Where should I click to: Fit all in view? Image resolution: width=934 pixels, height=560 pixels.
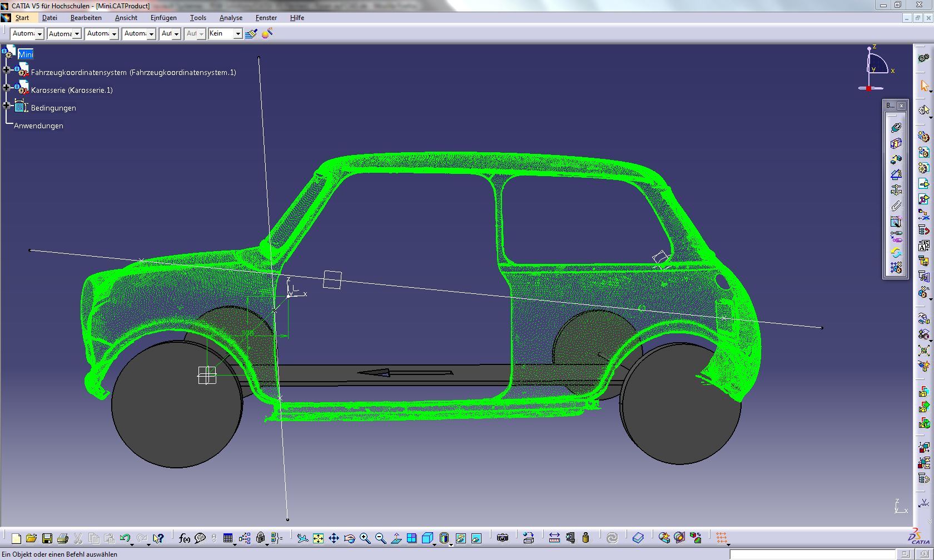point(318,538)
